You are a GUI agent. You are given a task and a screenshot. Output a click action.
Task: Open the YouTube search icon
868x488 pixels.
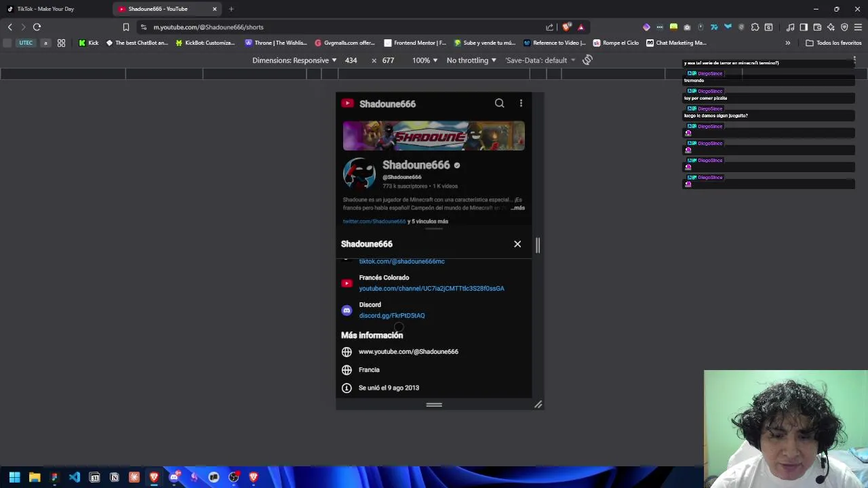[499, 103]
